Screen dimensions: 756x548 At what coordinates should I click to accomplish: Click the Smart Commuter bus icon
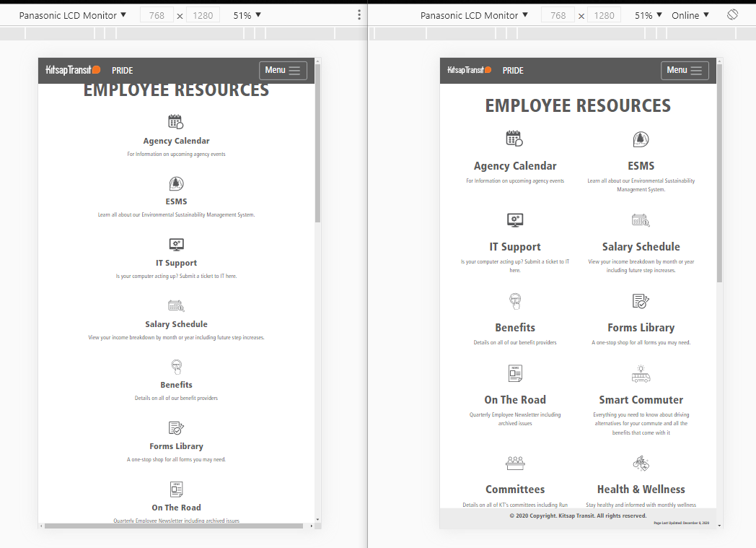[x=641, y=374]
